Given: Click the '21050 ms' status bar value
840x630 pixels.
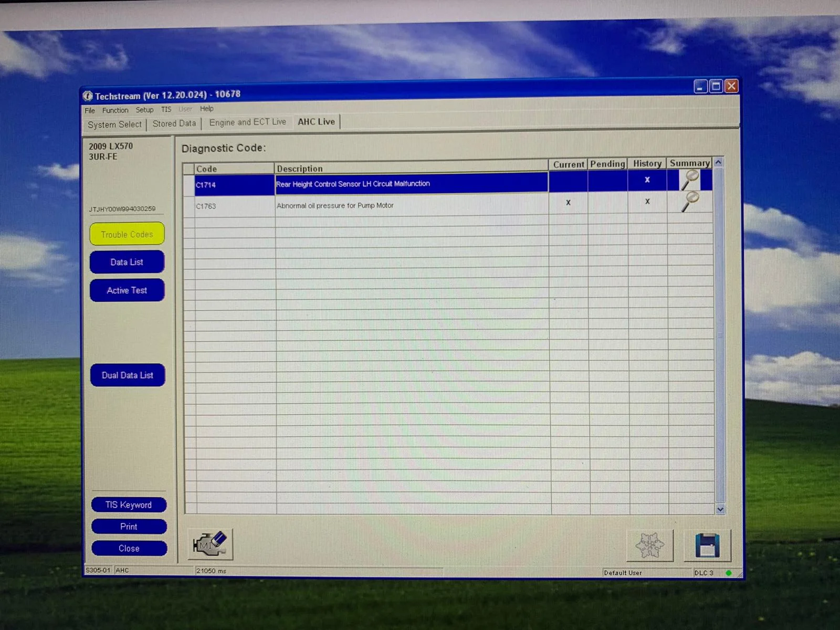Looking at the screenshot, I should [x=211, y=571].
